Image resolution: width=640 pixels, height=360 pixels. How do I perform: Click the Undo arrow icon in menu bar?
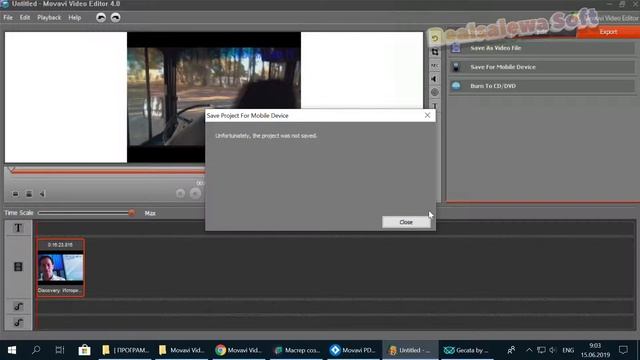coord(101,18)
